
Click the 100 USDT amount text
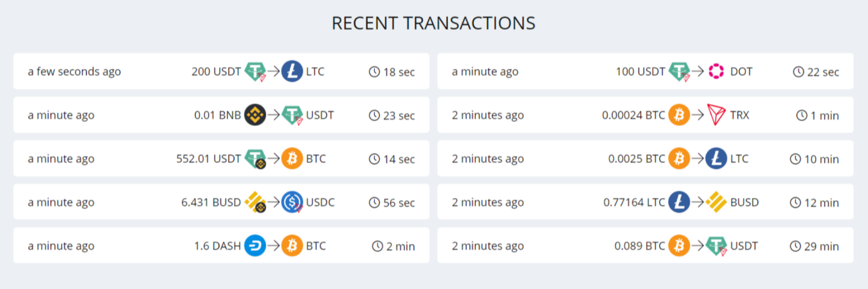(x=640, y=72)
